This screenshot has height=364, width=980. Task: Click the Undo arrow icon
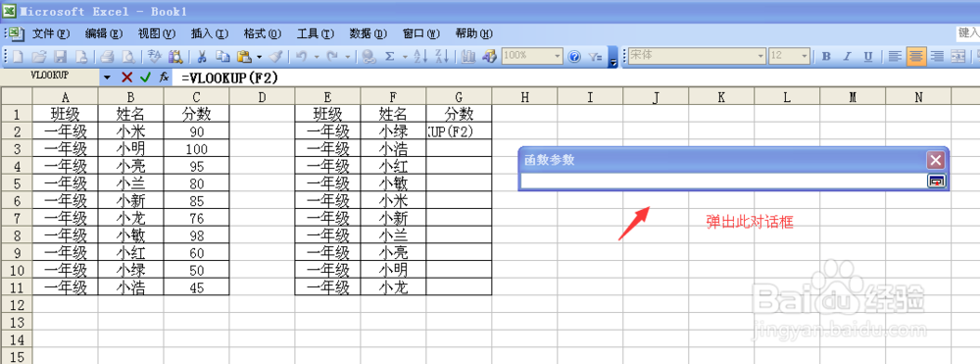[302, 56]
